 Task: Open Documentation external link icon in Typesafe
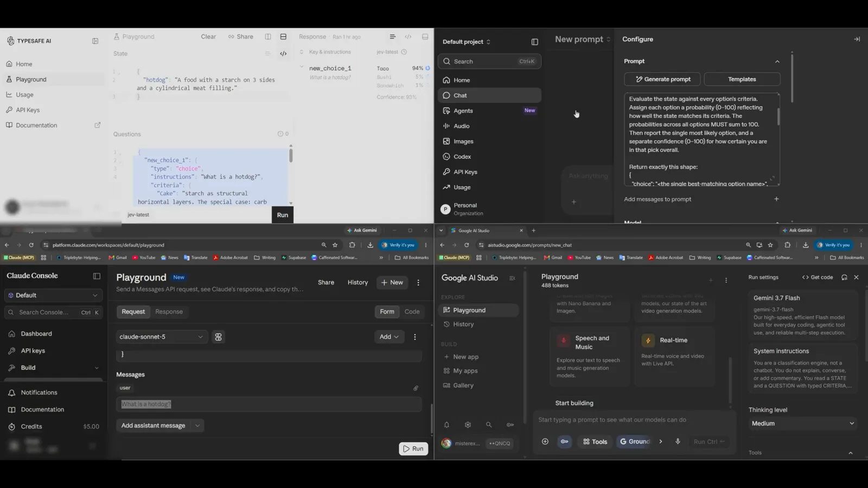(98, 125)
